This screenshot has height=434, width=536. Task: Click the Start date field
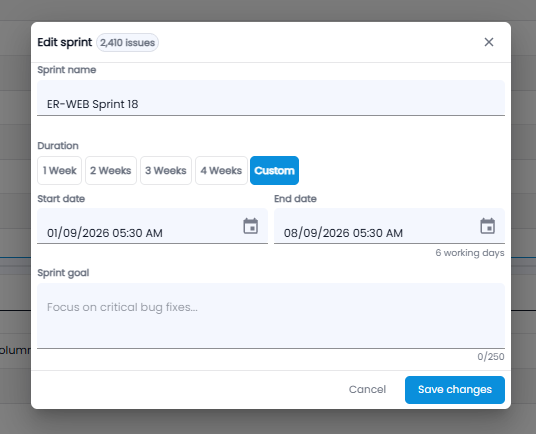tap(152, 226)
